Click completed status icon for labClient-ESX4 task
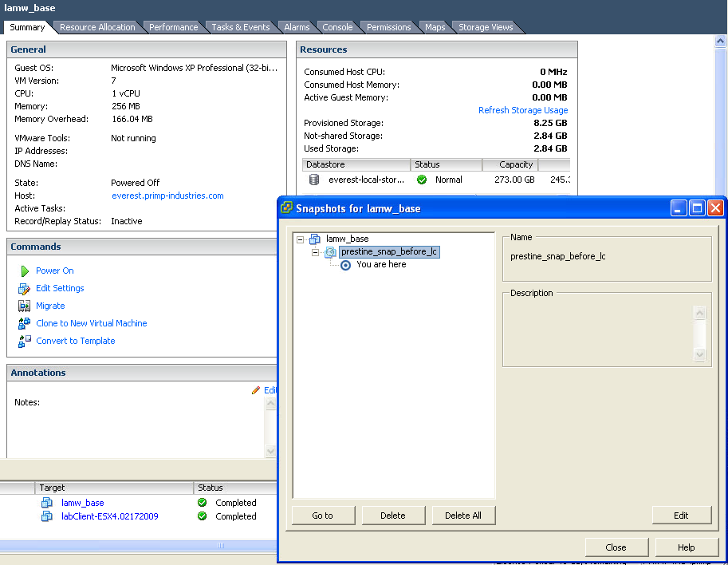 202,516
